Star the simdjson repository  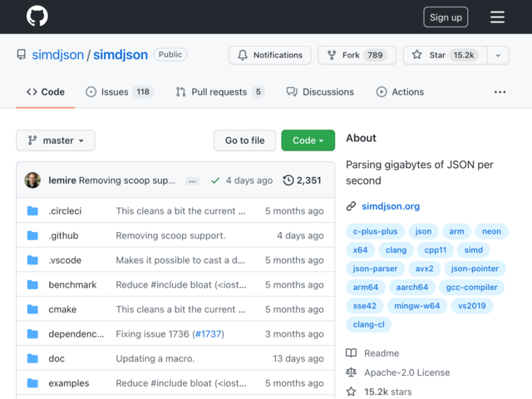coord(446,55)
